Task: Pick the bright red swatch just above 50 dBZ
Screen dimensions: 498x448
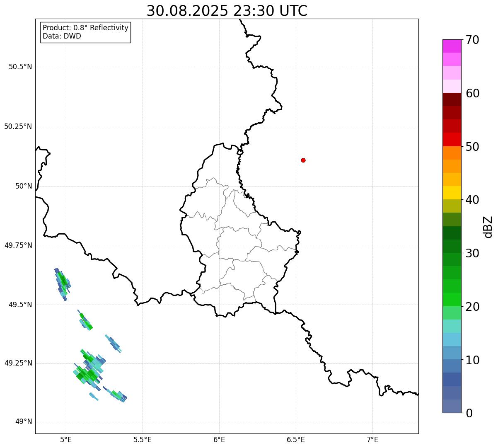Action: [452, 140]
